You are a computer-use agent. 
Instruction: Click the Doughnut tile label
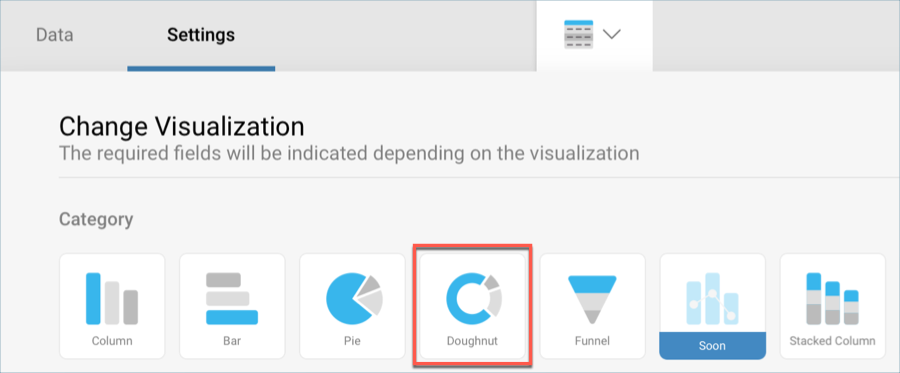pos(472,341)
